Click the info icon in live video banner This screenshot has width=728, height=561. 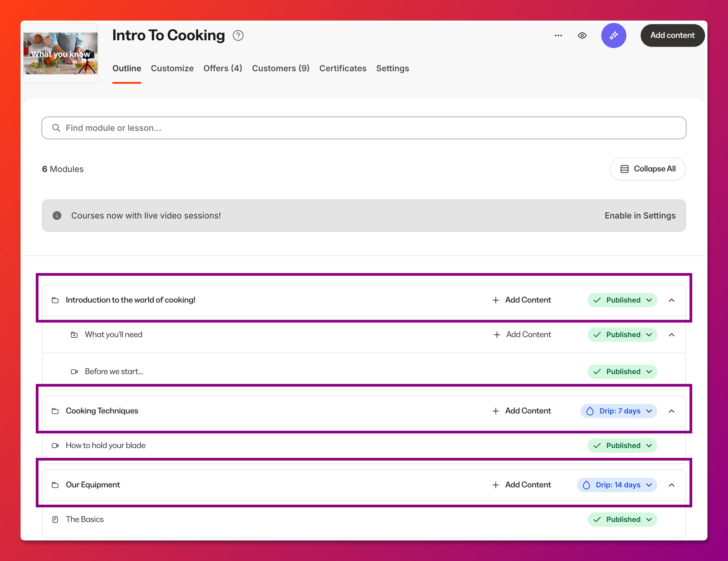click(x=57, y=216)
